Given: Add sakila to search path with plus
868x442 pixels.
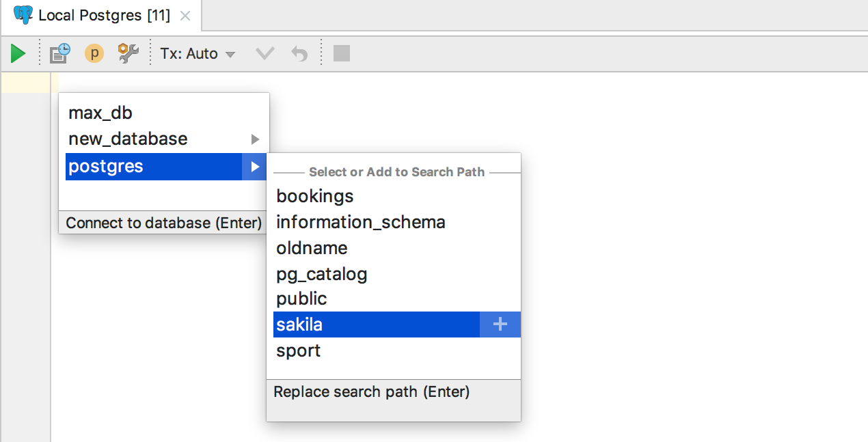Looking at the screenshot, I should point(500,324).
